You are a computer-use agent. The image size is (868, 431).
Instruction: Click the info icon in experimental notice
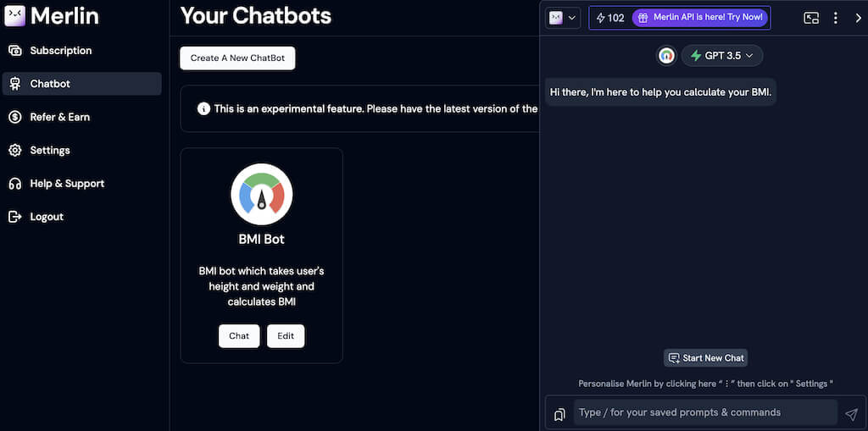pyautogui.click(x=203, y=109)
